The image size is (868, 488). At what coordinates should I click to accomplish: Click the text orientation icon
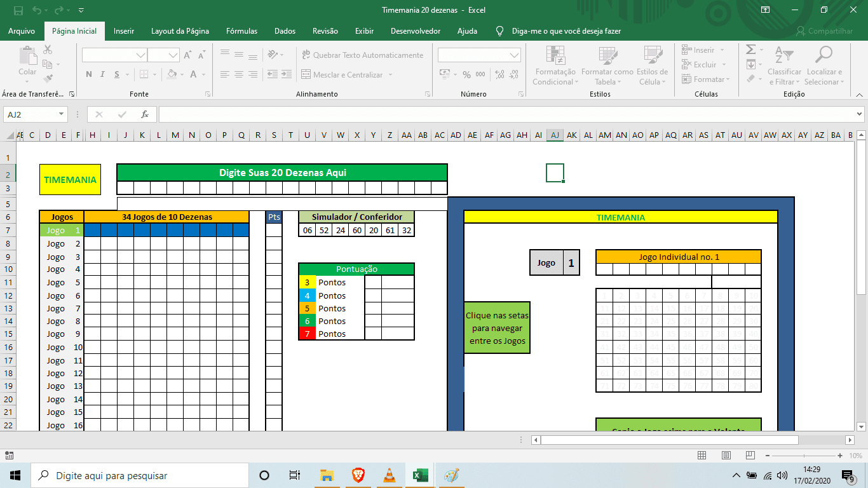(273, 55)
